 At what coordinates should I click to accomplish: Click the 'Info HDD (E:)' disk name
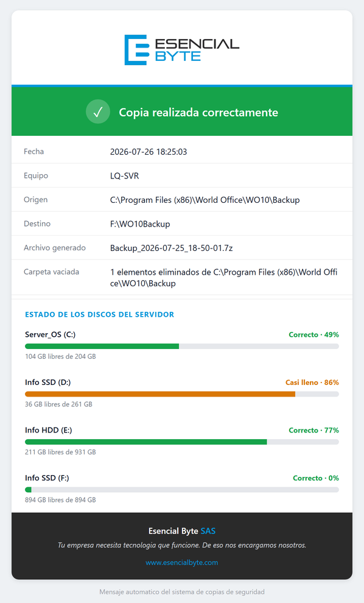coord(49,430)
